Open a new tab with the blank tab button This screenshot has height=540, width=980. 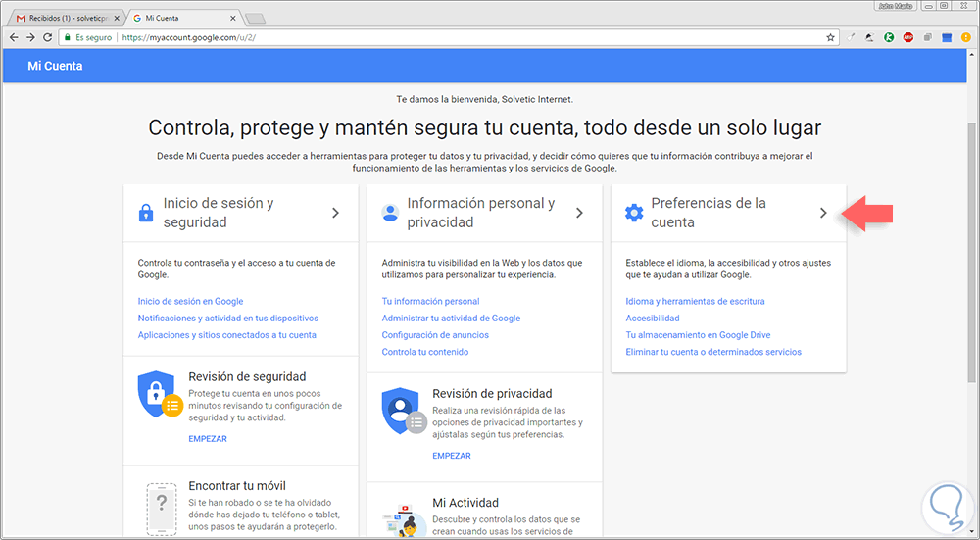255,18
